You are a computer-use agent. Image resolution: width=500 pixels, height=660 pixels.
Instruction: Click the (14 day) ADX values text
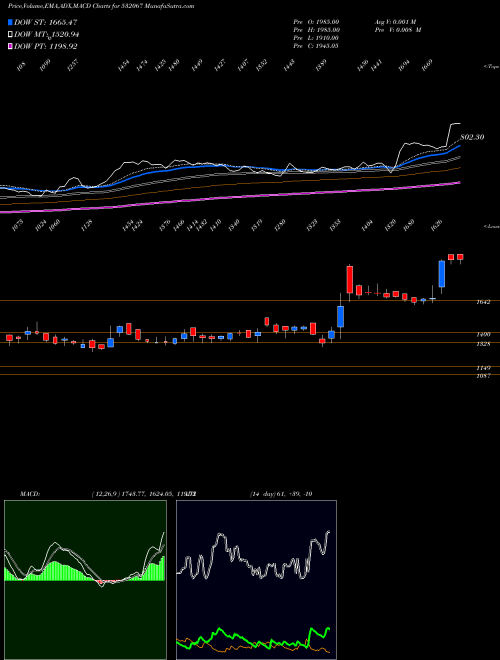(x=281, y=494)
